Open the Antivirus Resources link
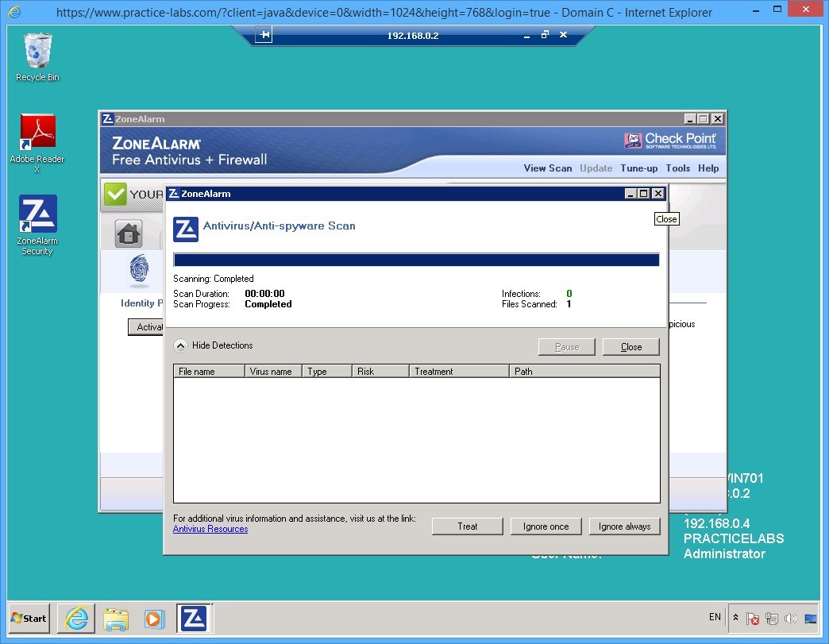This screenshot has height=644, width=829. (x=210, y=528)
